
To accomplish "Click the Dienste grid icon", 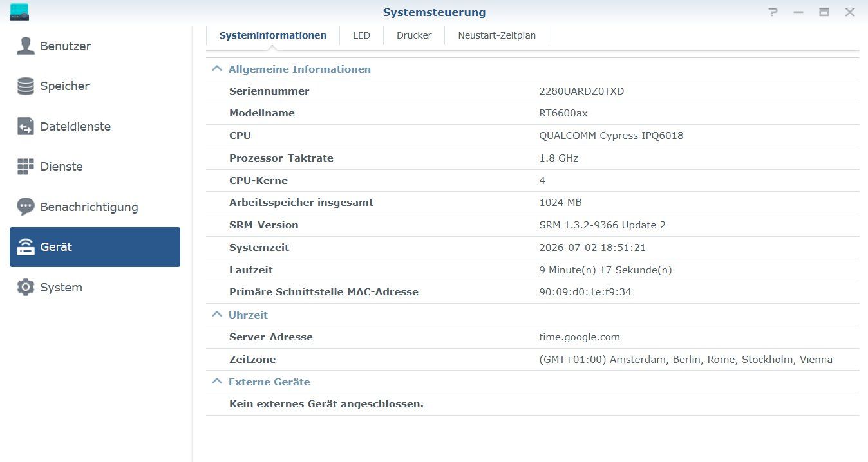I will point(26,167).
